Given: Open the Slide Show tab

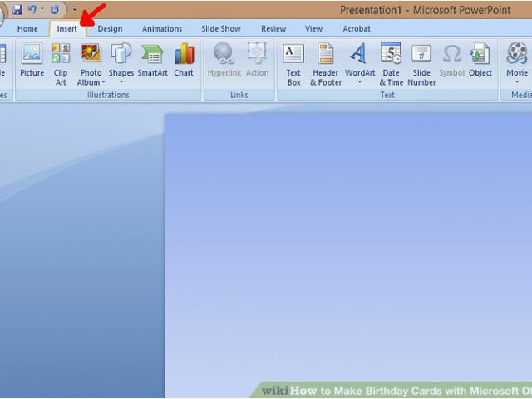Looking at the screenshot, I should click(221, 29).
